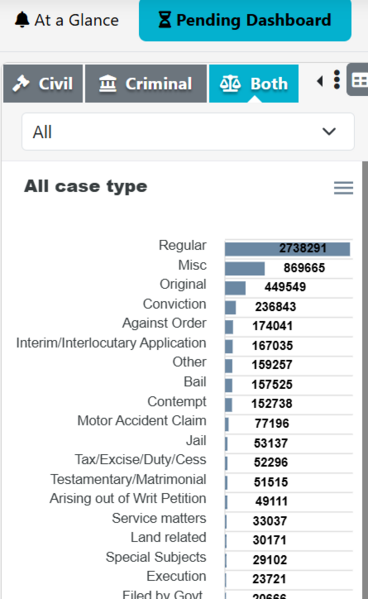Click the value 33037 for Service matters

pos(270,521)
